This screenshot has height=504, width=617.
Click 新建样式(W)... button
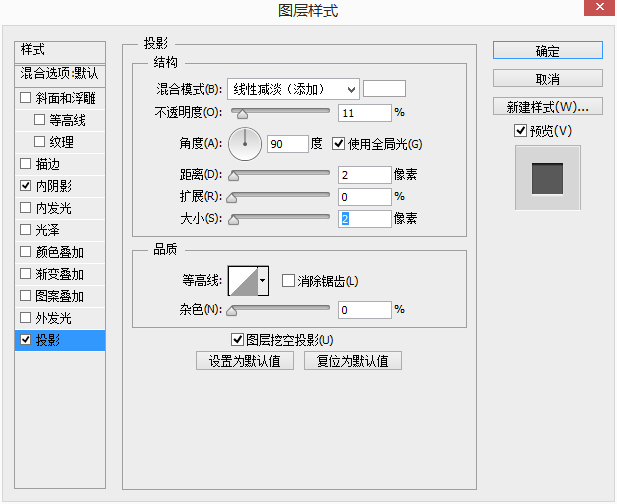pos(547,106)
